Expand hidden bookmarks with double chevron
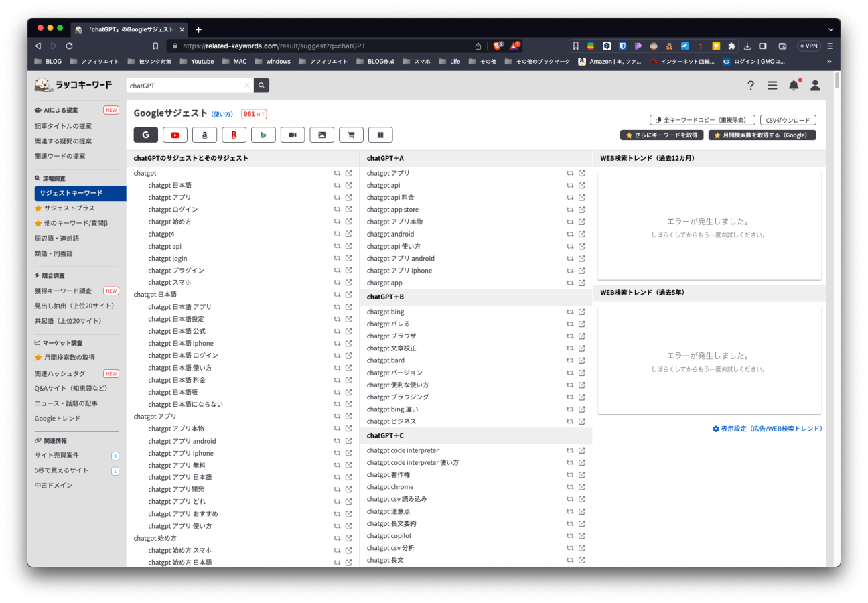 tap(829, 62)
